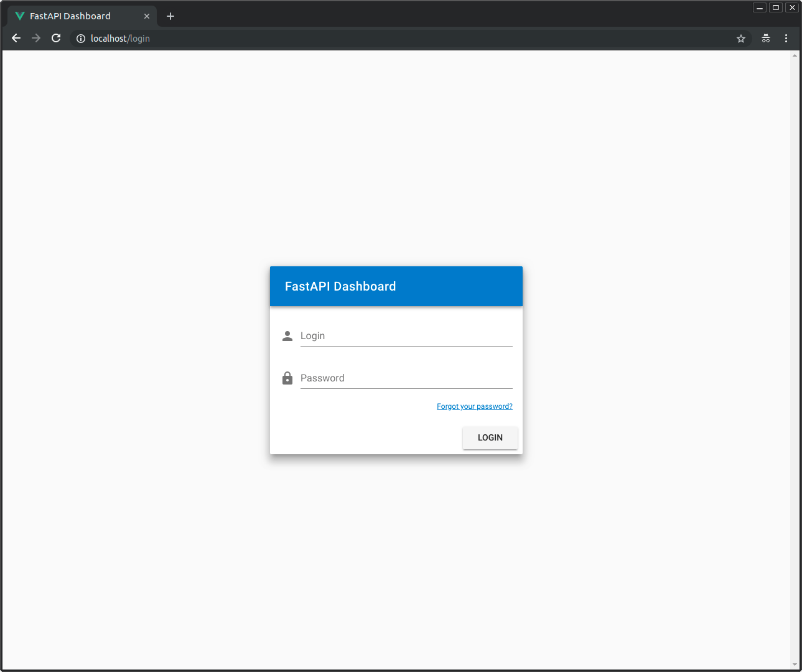Click the reload page icon
The image size is (802, 672).
[x=56, y=38]
